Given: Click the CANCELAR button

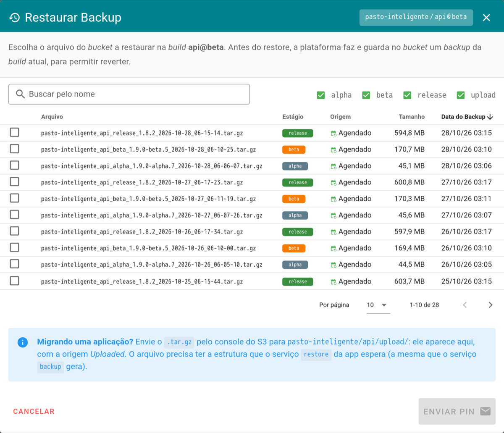Looking at the screenshot, I should (x=34, y=412).
